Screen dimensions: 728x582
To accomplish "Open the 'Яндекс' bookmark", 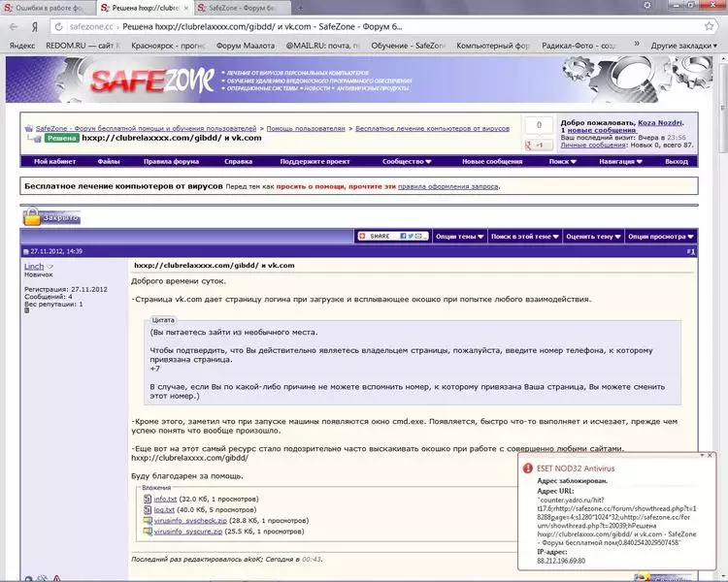I will point(21,46).
